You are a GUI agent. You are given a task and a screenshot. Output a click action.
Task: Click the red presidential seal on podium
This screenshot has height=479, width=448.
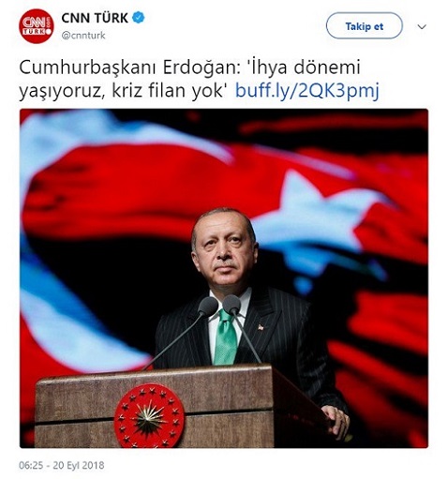coord(149,416)
